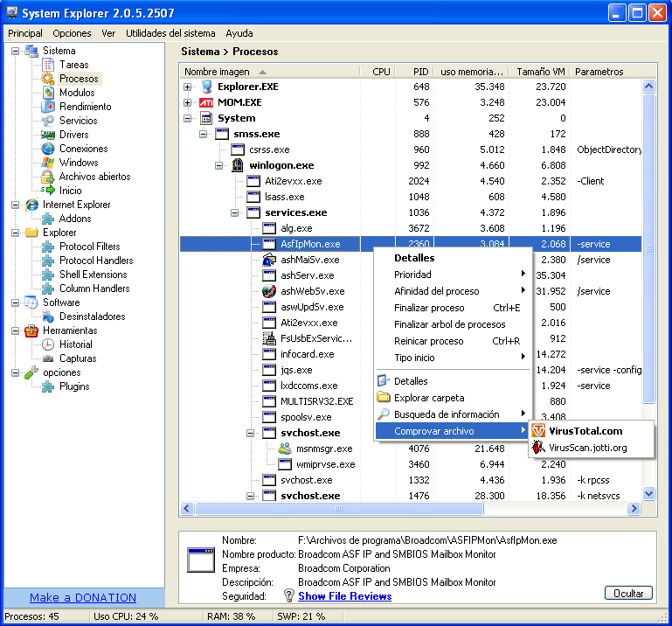Image resolution: width=672 pixels, height=626 pixels.
Task: Open the Show File Reviews link
Action: point(345,596)
